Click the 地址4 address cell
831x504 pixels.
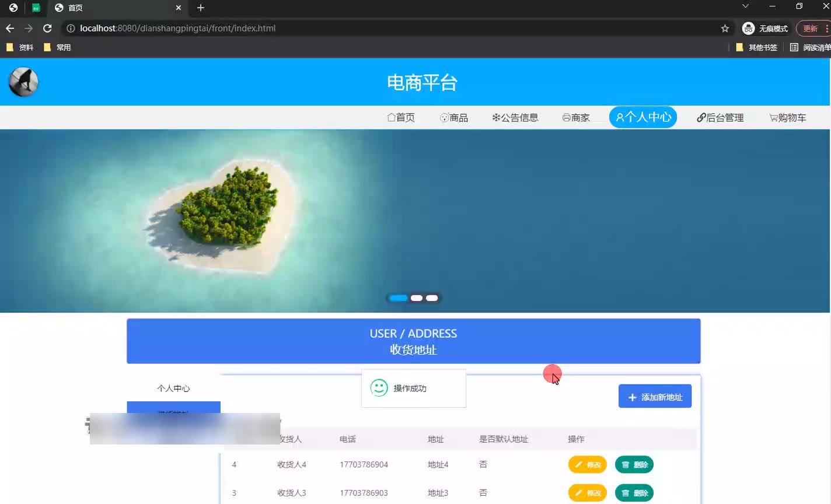pos(438,464)
